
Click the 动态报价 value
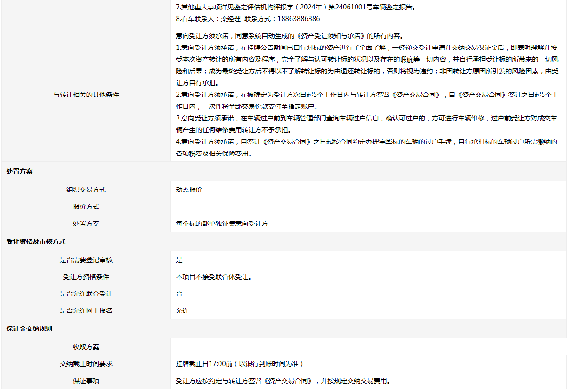189,190
